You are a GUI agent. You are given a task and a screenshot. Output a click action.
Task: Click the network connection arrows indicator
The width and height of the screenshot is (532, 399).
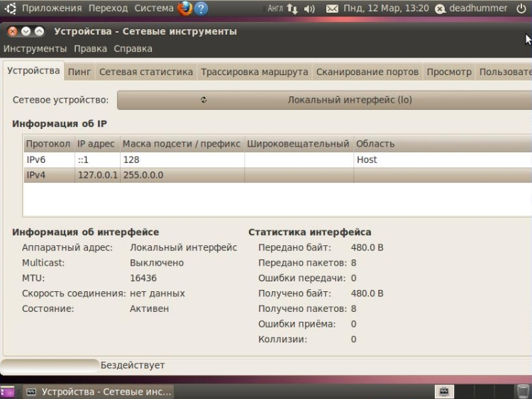(x=292, y=9)
